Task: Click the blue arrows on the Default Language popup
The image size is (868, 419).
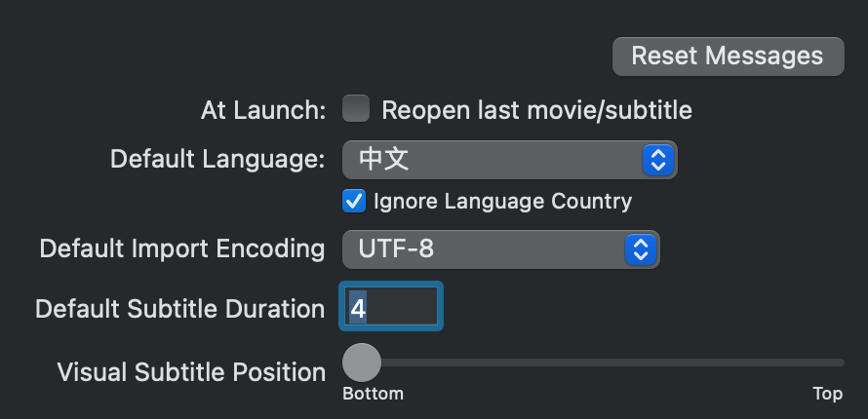Action: pyautogui.click(x=658, y=160)
